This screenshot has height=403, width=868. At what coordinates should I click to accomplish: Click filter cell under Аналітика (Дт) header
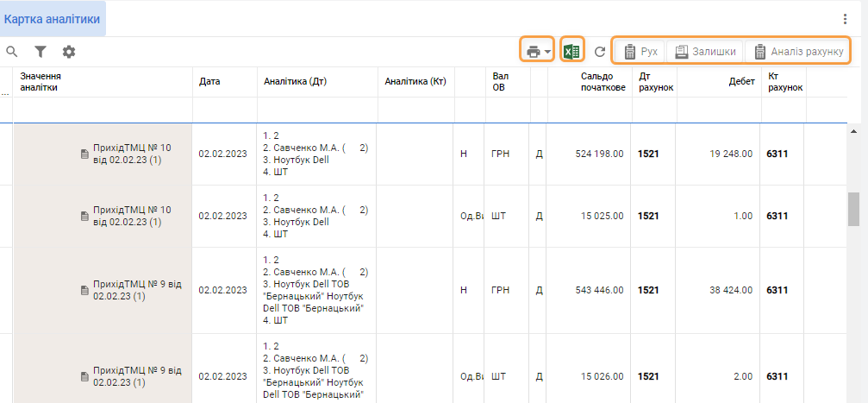coord(316,110)
